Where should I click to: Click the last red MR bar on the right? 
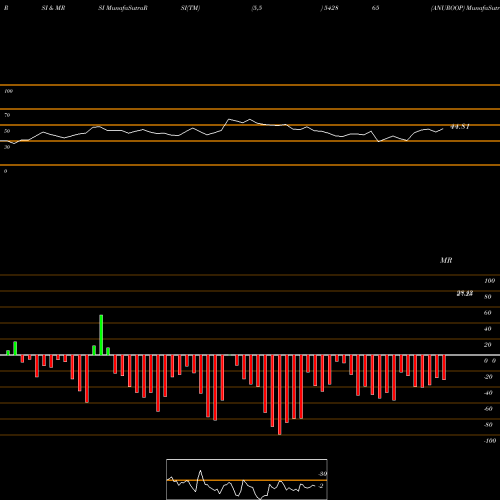coord(444,368)
